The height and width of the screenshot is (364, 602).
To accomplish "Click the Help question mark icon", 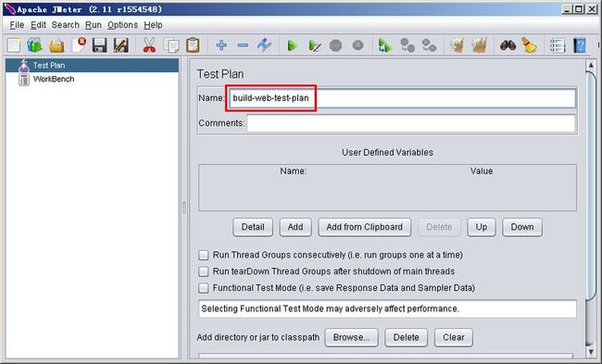I will click(580, 45).
